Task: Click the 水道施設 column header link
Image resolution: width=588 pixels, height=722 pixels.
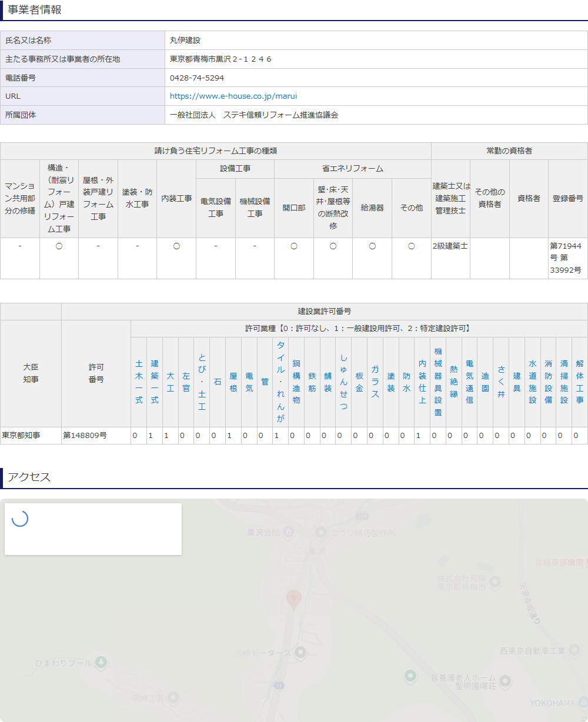Action: 533,382
